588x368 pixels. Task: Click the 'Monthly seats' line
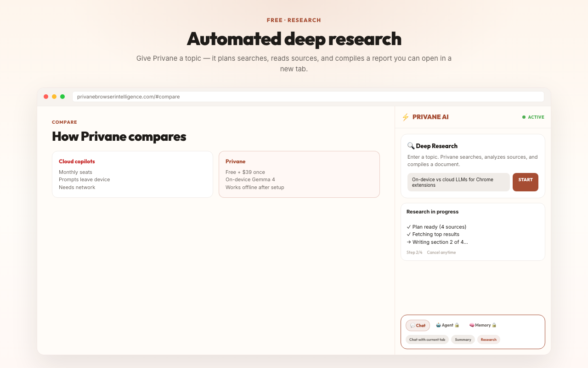point(75,172)
